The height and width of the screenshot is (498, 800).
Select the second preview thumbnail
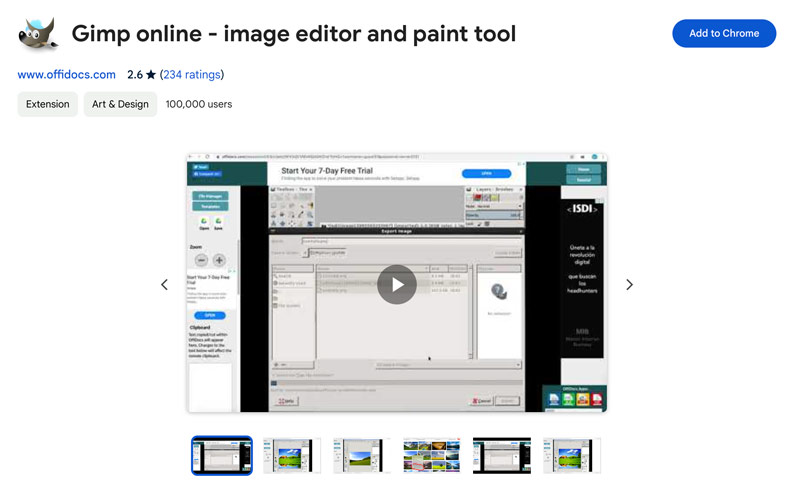[x=292, y=455]
